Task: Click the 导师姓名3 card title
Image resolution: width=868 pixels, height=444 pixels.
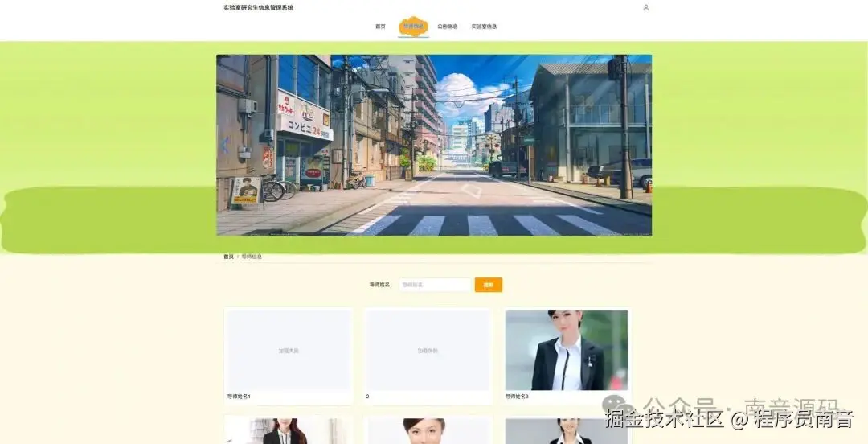Action: 517,397
